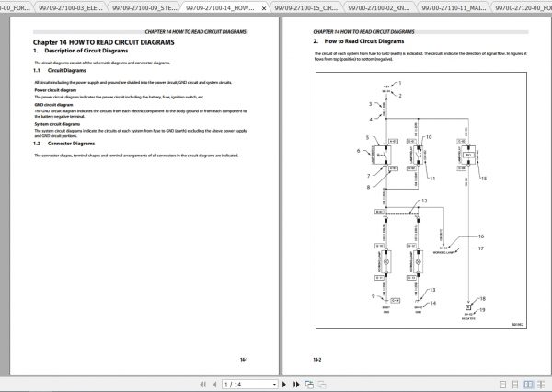Select two-page facing layout
The width and height of the screenshot is (552, 392).
(528, 385)
